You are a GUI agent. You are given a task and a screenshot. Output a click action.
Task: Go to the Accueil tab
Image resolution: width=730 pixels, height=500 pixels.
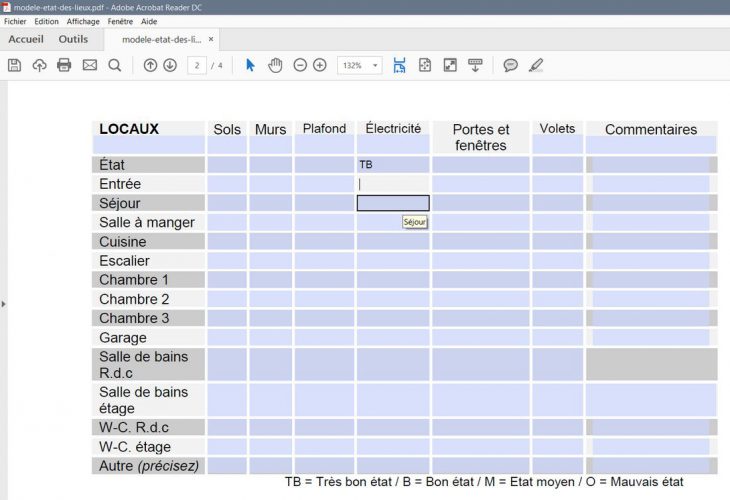point(26,40)
